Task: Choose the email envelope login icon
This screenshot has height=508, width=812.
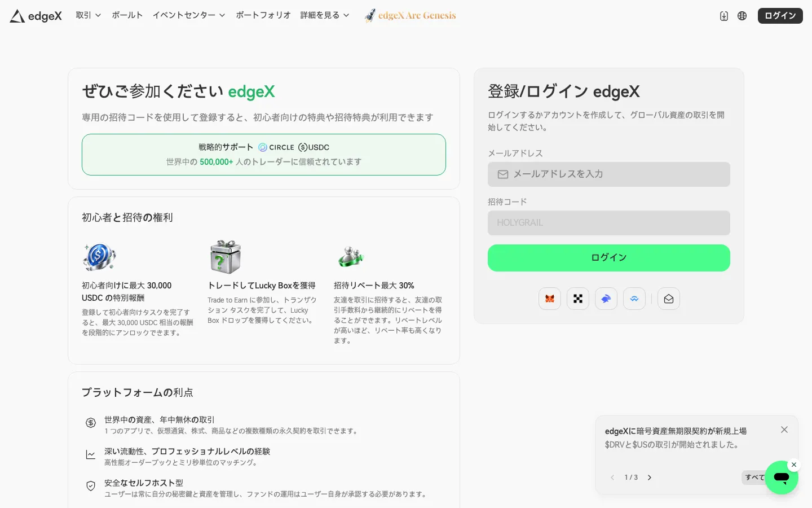Action: 669,299
